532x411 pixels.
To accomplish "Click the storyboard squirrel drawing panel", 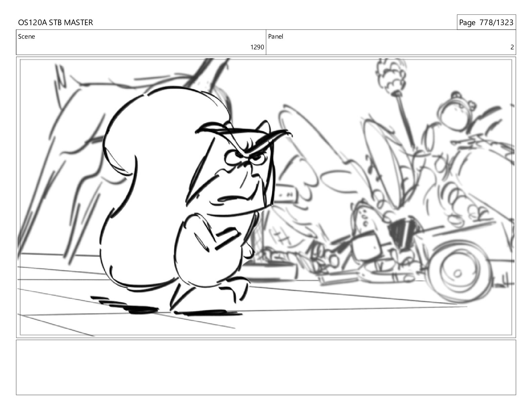I will (266, 197).
